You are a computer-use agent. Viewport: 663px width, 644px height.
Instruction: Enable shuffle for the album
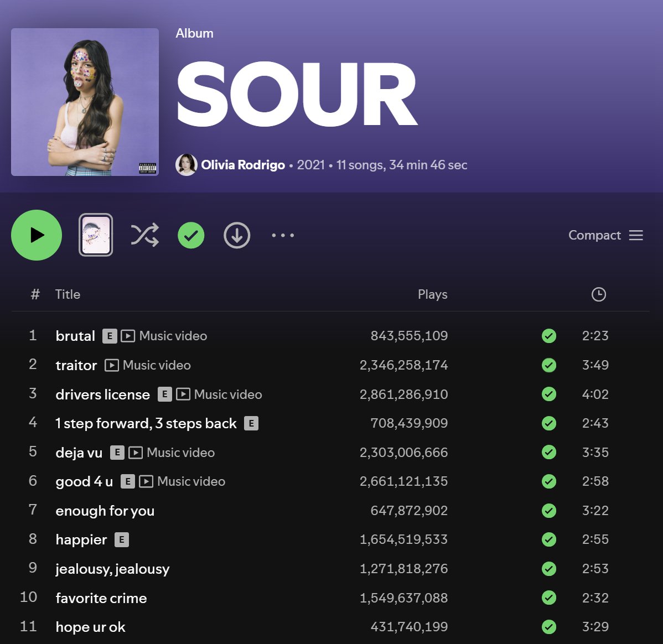144,235
